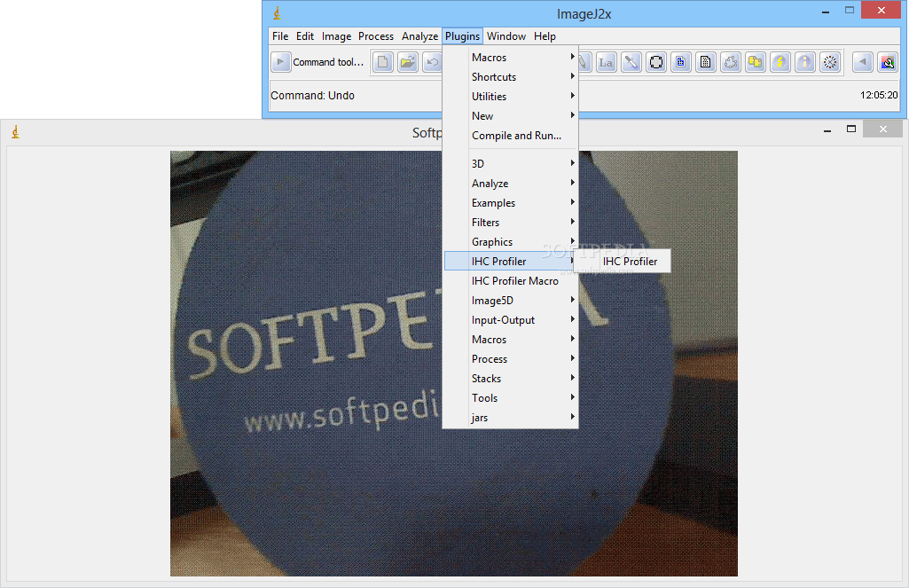This screenshot has width=909, height=588.
Task: Click the yellow lightning bolt toolbar icon
Action: [x=780, y=62]
